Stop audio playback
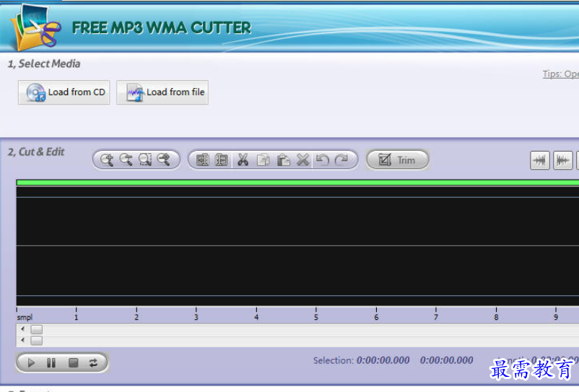579x392 pixels. [x=73, y=363]
